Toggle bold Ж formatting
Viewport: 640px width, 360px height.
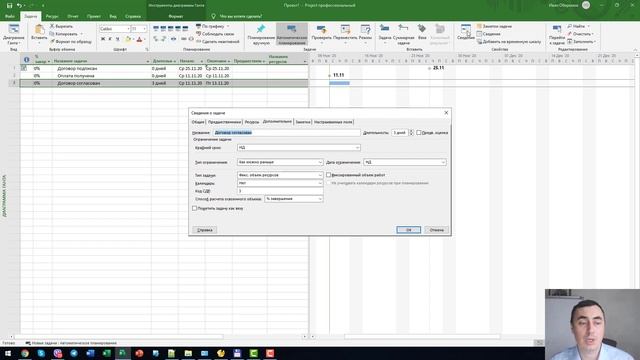tap(103, 39)
